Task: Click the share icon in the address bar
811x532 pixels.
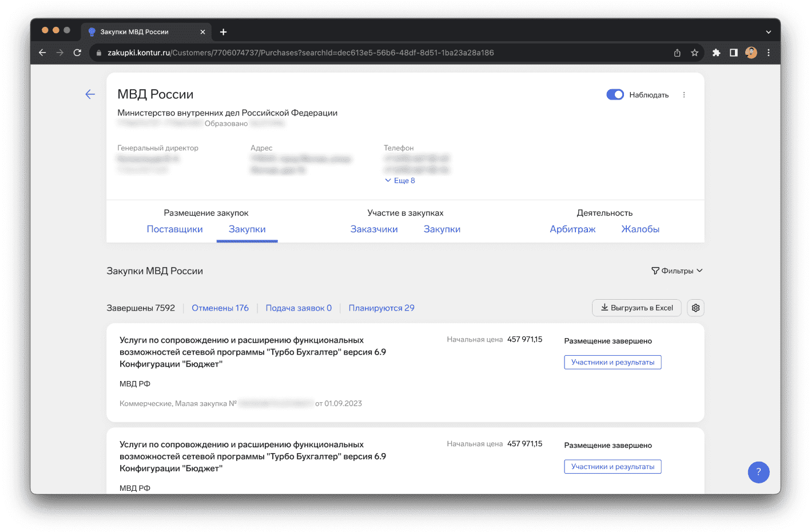Action: pos(677,53)
